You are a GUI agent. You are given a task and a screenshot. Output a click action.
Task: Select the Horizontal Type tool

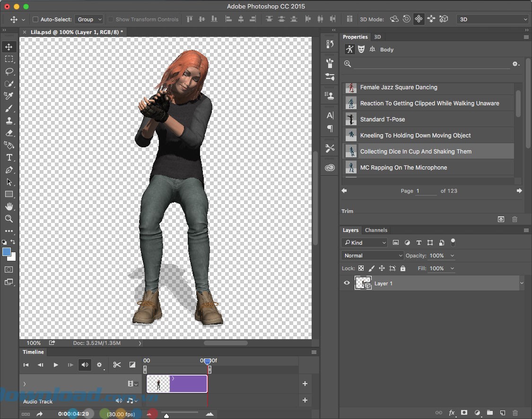9,158
